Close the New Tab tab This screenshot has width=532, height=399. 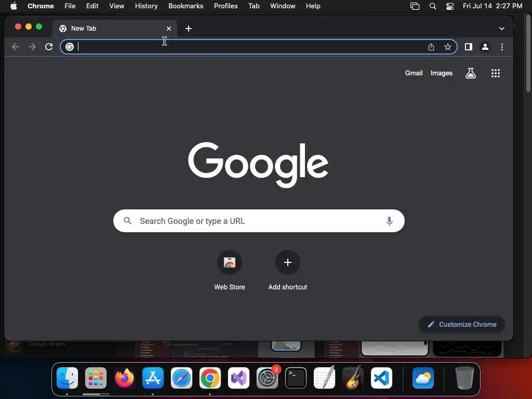point(169,29)
